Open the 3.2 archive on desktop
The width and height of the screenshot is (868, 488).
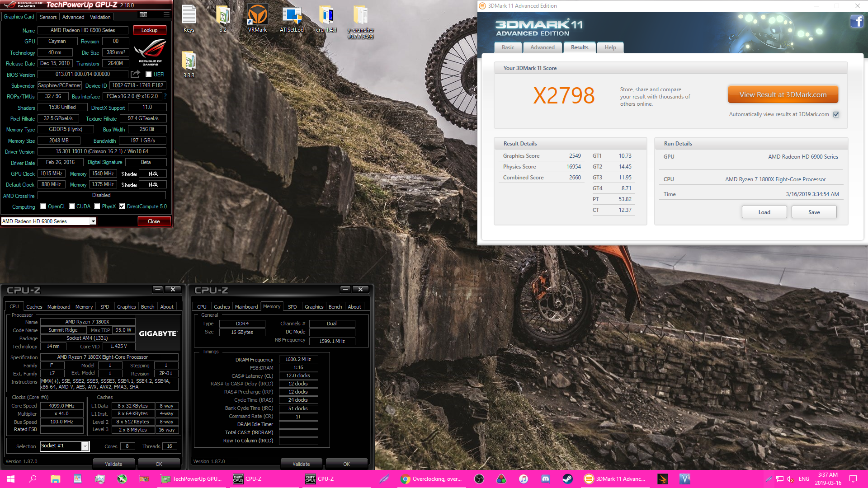pyautogui.click(x=223, y=19)
